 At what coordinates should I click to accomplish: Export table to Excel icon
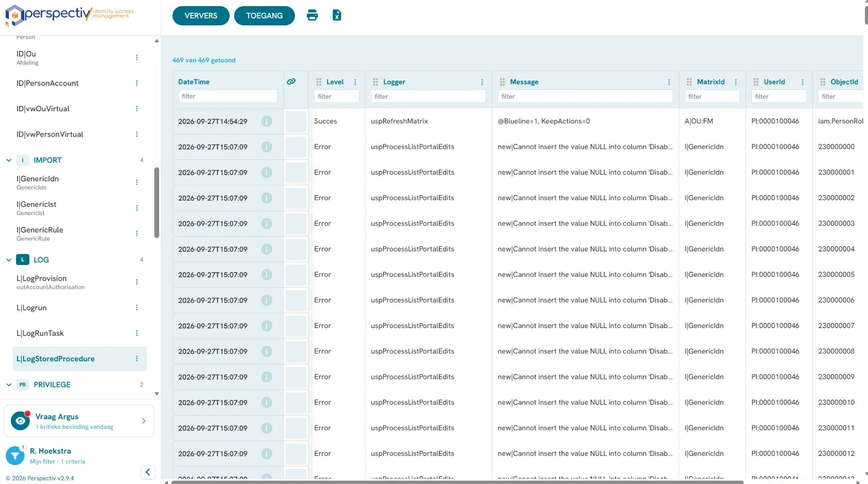pos(337,15)
